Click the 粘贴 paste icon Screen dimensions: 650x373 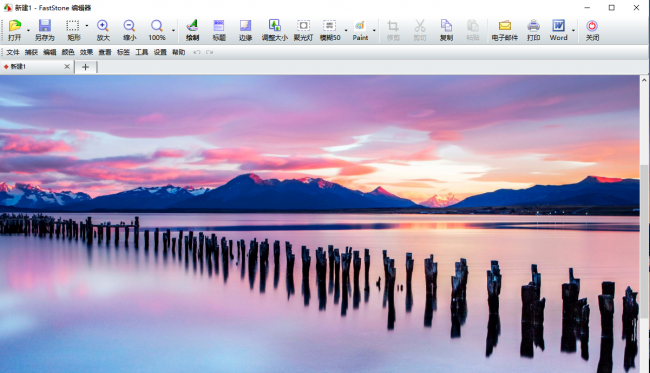tap(473, 30)
